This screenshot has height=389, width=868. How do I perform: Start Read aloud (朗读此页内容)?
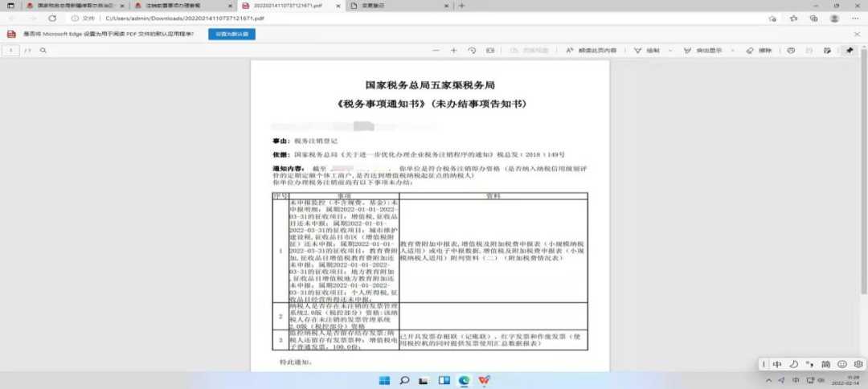point(592,51)
